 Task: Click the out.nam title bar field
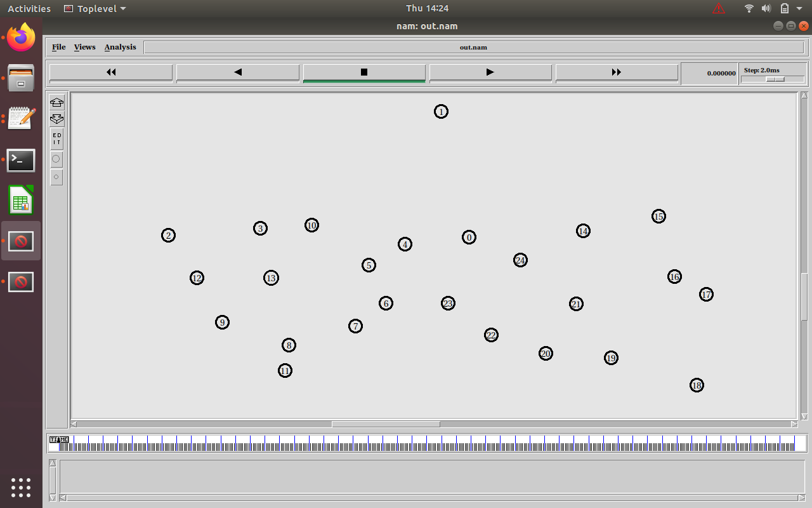[x=473, y=47]
